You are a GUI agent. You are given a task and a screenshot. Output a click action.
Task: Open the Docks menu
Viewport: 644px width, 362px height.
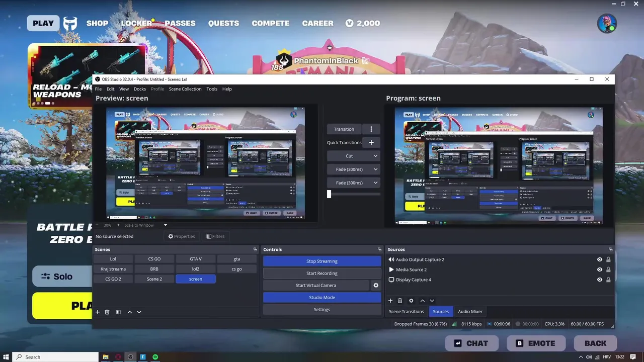point(139,89)
